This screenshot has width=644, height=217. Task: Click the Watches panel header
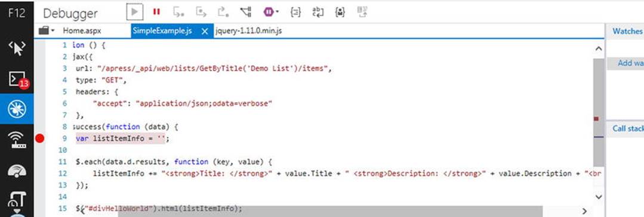(627, 31)
